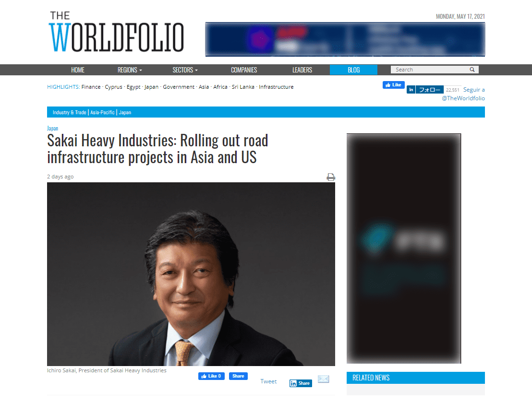Click the Japan breadcrumb in blue bar
The image size is (532, 403).
[x=125, y=112]
